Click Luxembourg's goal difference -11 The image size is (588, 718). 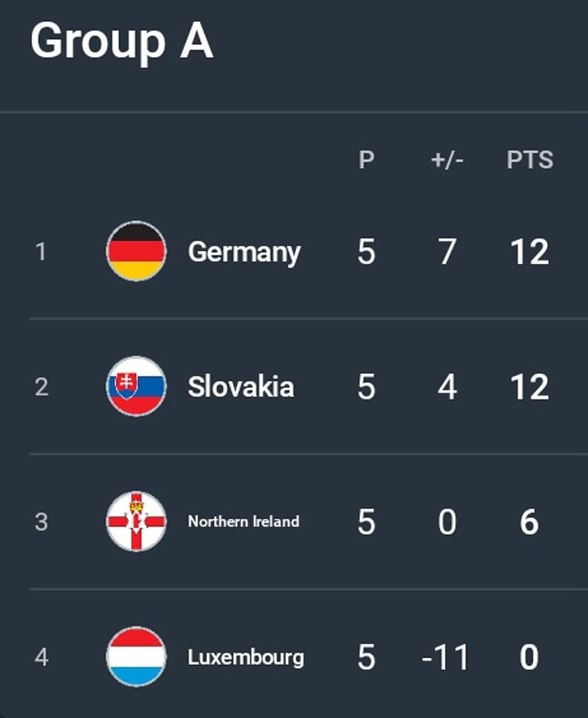[x=445, y=657]
